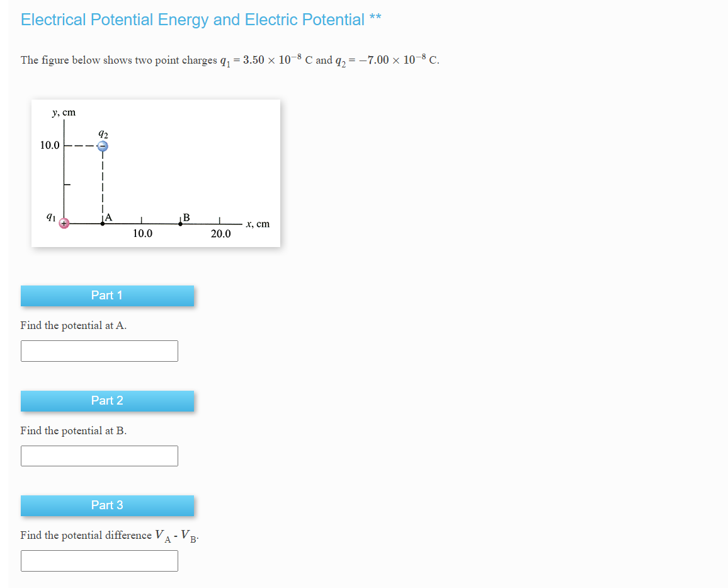Expand the Part 1 section header
This screenshot has height=588, width=728.
[107, 295]
